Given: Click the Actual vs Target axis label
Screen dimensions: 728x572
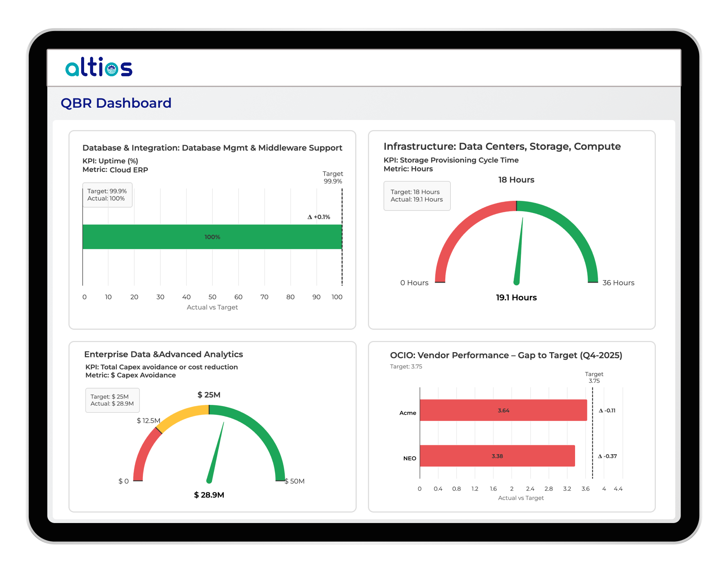Looking at the screenshot, I should 212,307.
